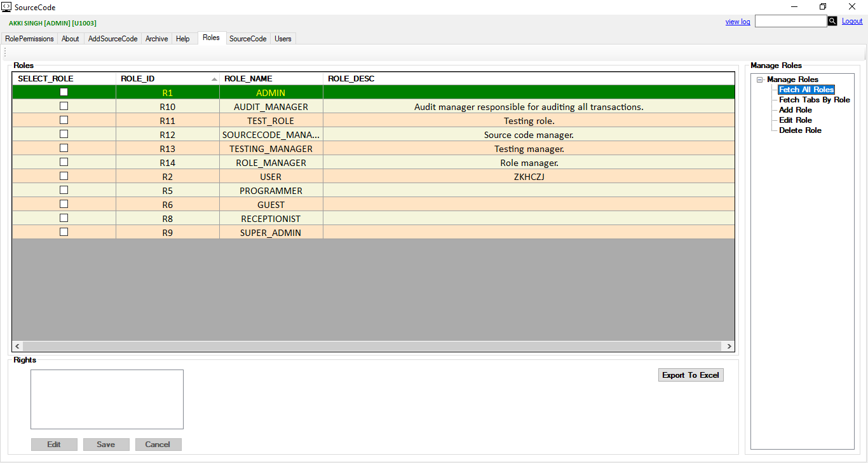The width and height of the screenshot is (868, 463).
Task: Switch to the Archive tab
Action: click(156, 39)
